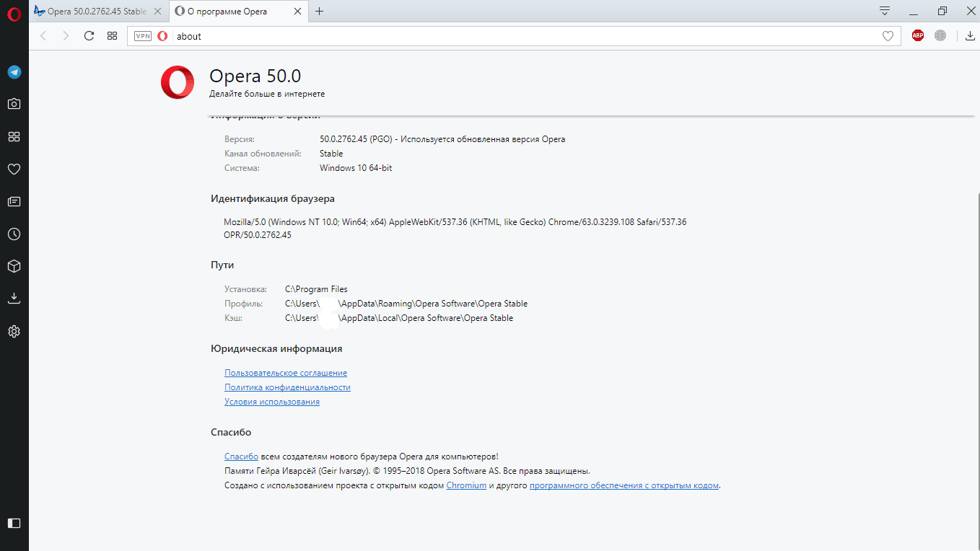Image resolution: width=980 pixels, height=551 pixels.
Task: Reload the about page
Action: point(89,36)
